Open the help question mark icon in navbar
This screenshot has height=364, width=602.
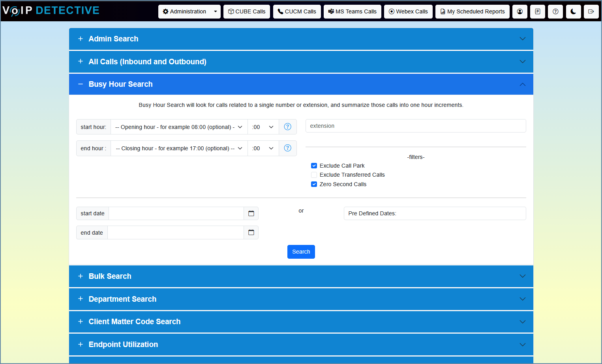tap(555, 11)
